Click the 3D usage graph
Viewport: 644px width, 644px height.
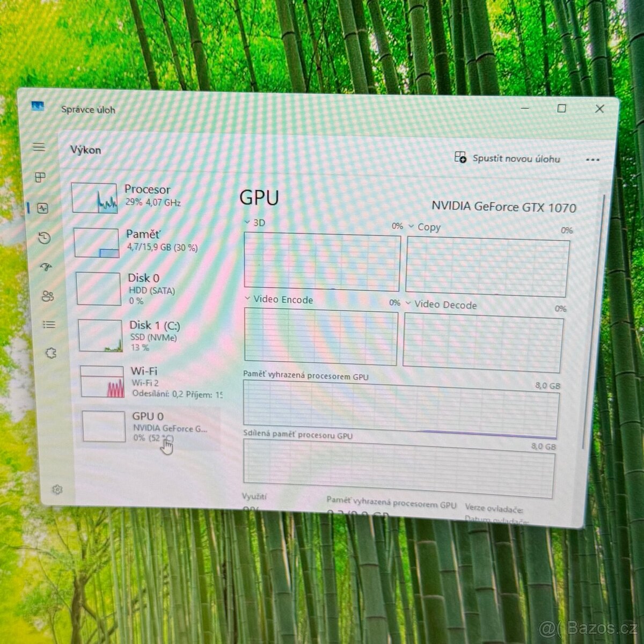click(x=322, y=261)
